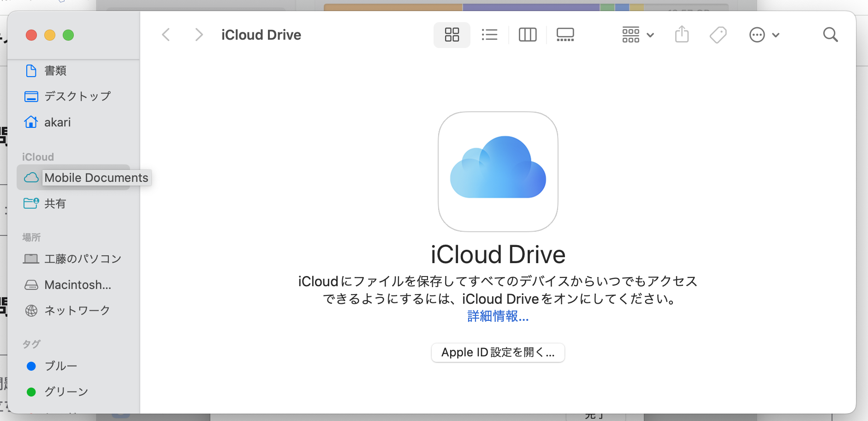Select 共有 shared folder in sidebar

pos(55,204)
